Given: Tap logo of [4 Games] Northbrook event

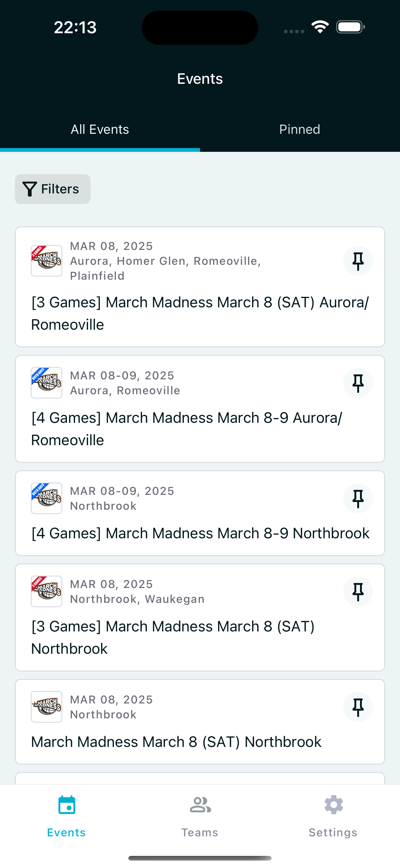Looking at the screenshot, I should [47, 498].
